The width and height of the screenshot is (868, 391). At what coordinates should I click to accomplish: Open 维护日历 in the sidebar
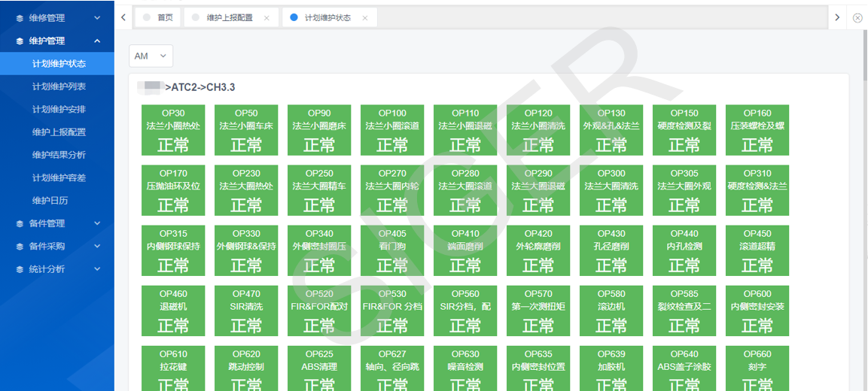(50, 201)
